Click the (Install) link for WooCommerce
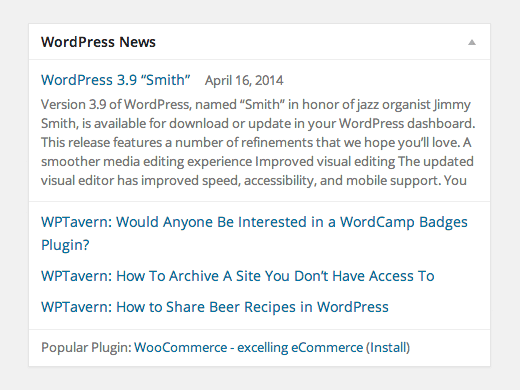Image resolution: width=520 pixels, height=390 pixels. (x=388, y=347)
